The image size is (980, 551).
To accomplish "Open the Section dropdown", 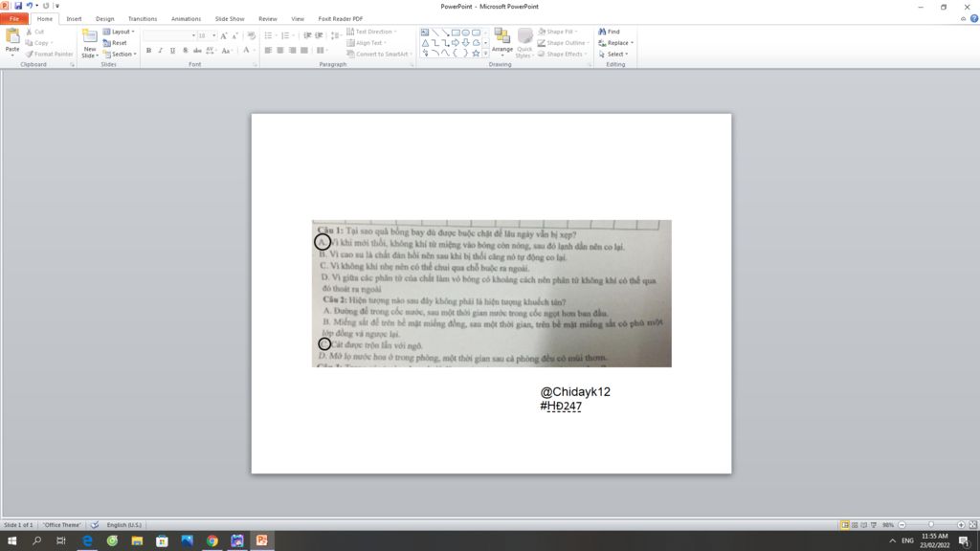I will [120, 55].
